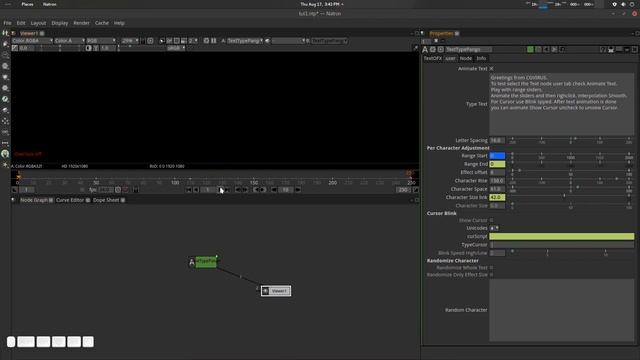
Task: Select the Viewer1 node in graph
Action: [276, 291]
